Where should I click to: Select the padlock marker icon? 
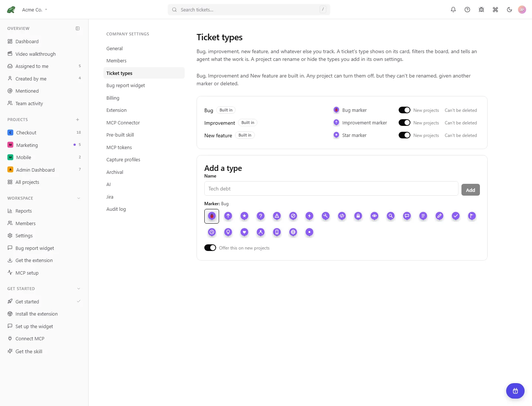pos(358,216)
